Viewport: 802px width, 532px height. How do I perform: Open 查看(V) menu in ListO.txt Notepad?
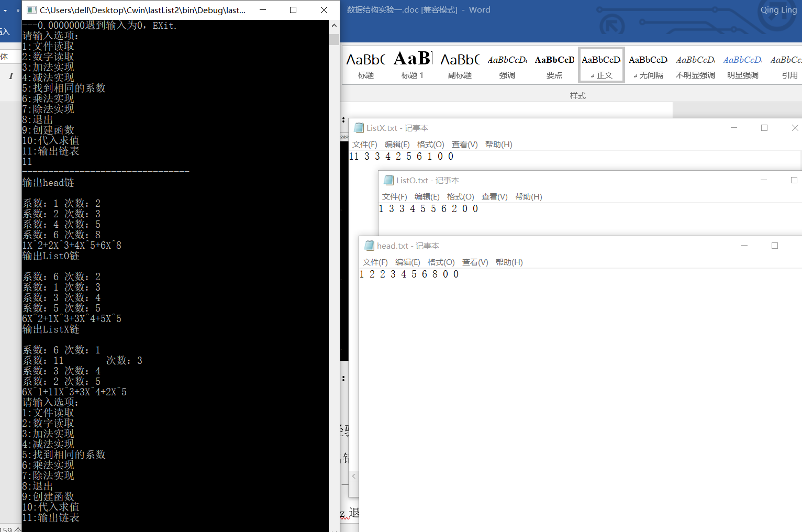(x=494, y=197)
